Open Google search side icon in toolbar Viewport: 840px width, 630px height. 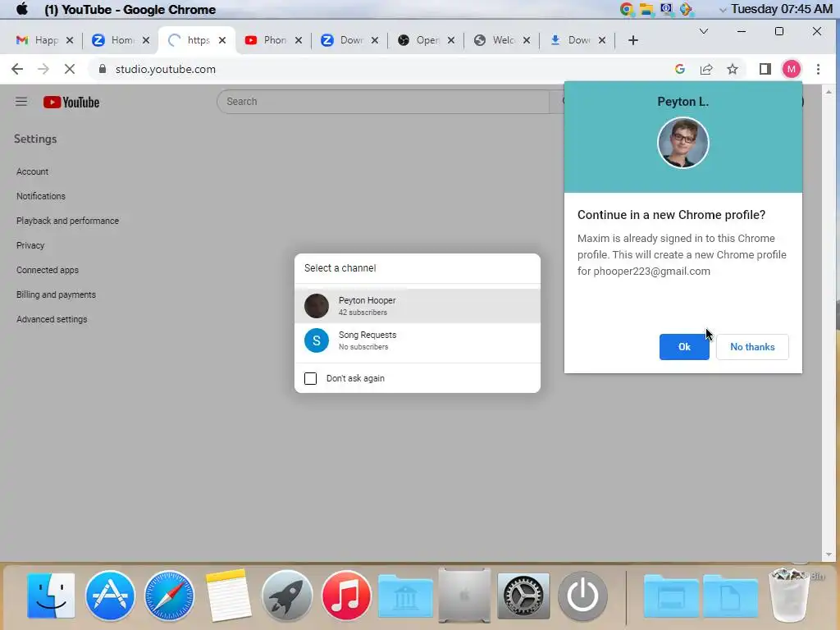pyautogui.click(x=680, y=69)
